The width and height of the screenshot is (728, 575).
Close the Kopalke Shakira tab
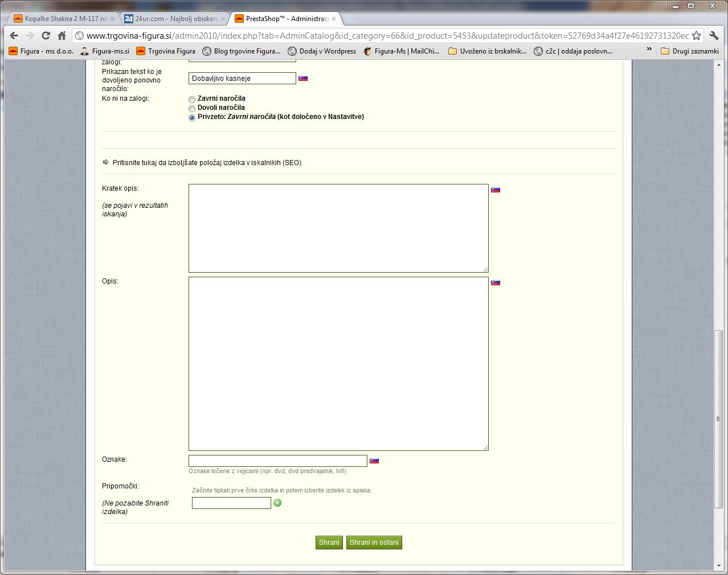pos(112,19)
